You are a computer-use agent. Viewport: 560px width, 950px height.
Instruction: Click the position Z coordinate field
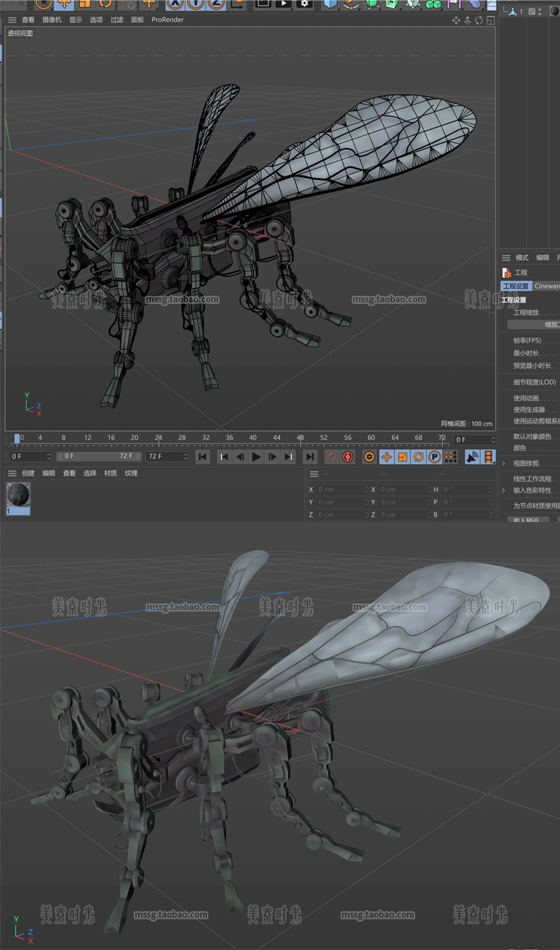click(x=342, y=515)
